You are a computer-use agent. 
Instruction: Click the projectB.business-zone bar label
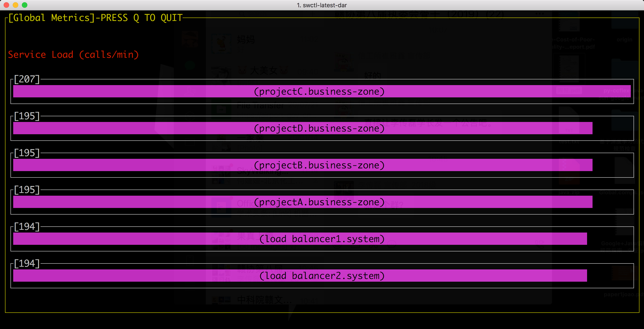point(319,165)
